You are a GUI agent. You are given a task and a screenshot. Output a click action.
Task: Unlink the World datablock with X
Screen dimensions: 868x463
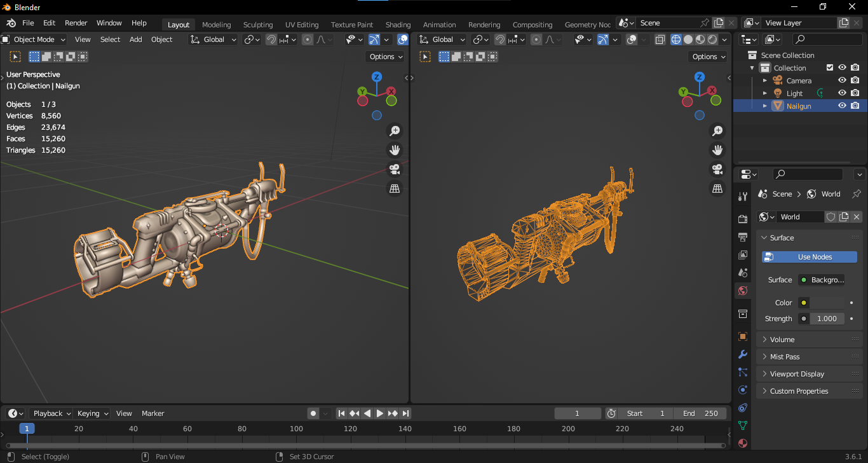coord(857,217)
